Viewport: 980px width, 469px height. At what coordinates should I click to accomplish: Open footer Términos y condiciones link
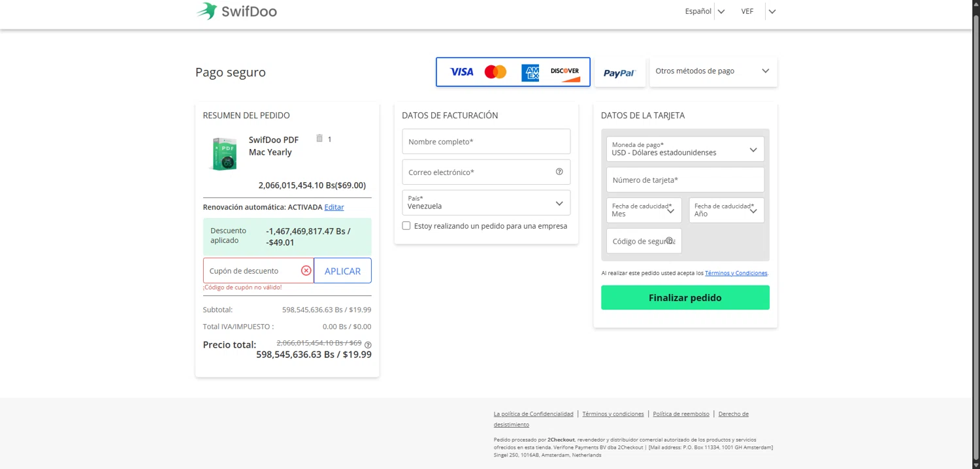[613, 414]
